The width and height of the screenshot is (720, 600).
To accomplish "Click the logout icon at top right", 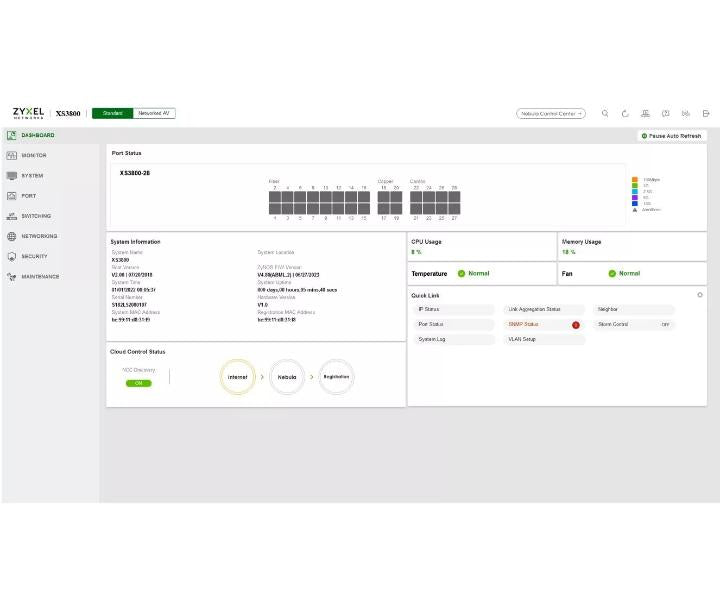I will (x=706, y=113).
